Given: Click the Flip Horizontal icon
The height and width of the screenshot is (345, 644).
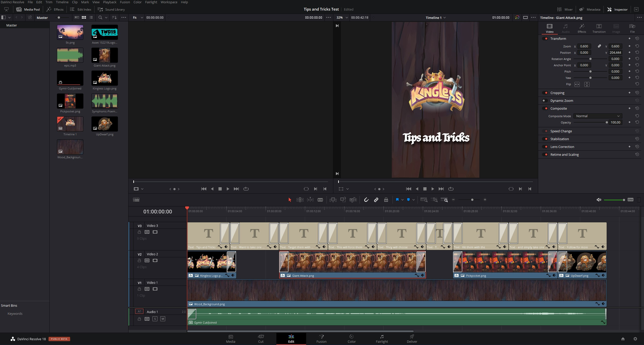Looking at the screenshot, I should click(x=577, y=84).
